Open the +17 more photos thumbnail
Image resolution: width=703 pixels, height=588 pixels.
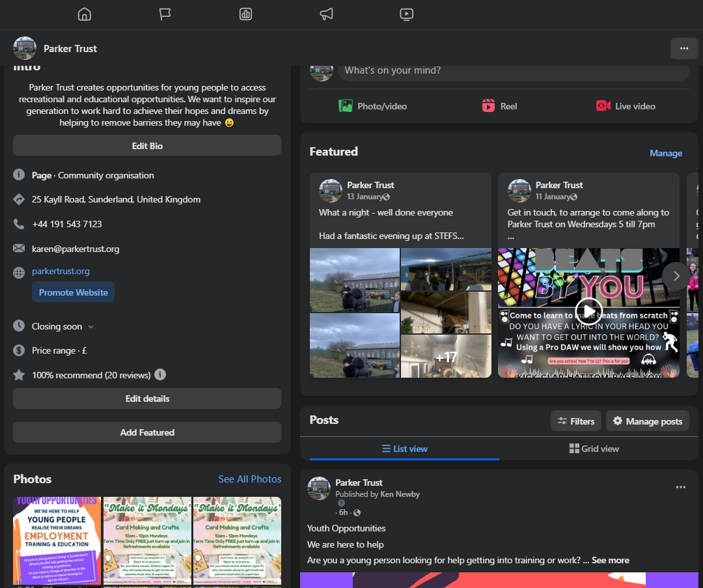(x=446, y=357)
